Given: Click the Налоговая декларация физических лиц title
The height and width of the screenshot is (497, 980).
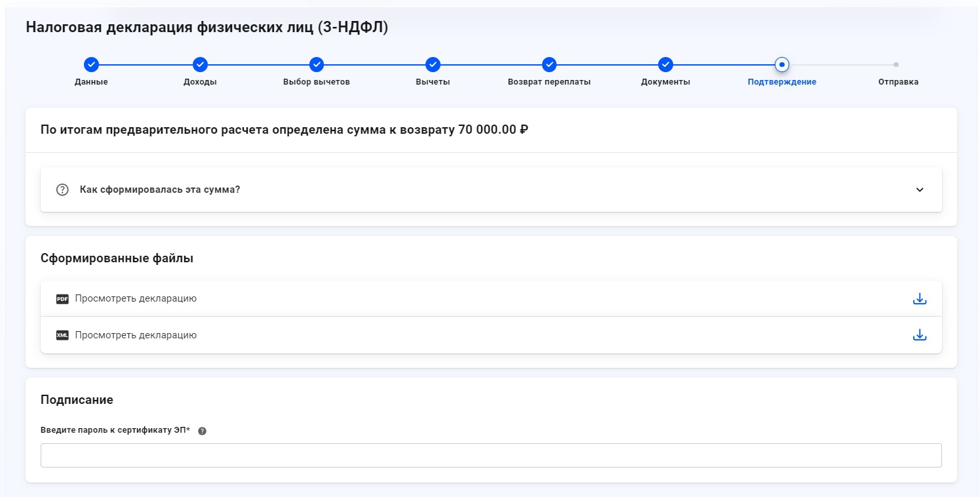Looking at the screenshot, I should (207, 28).
